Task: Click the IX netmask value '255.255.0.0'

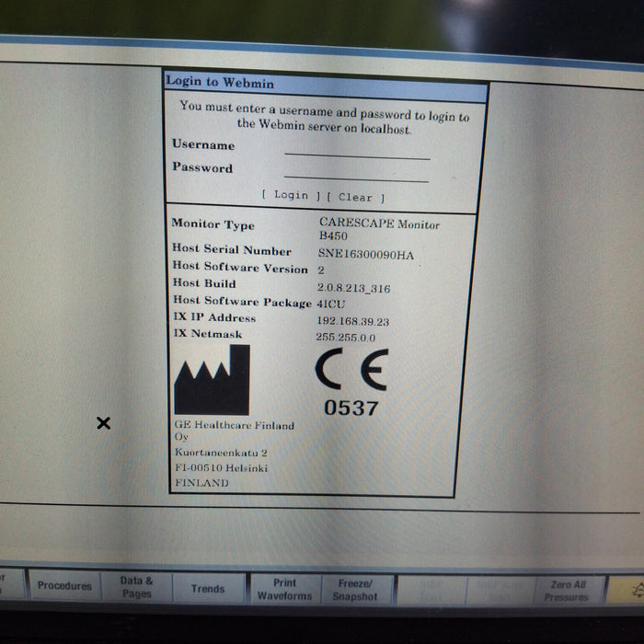Action: point(345,338)
